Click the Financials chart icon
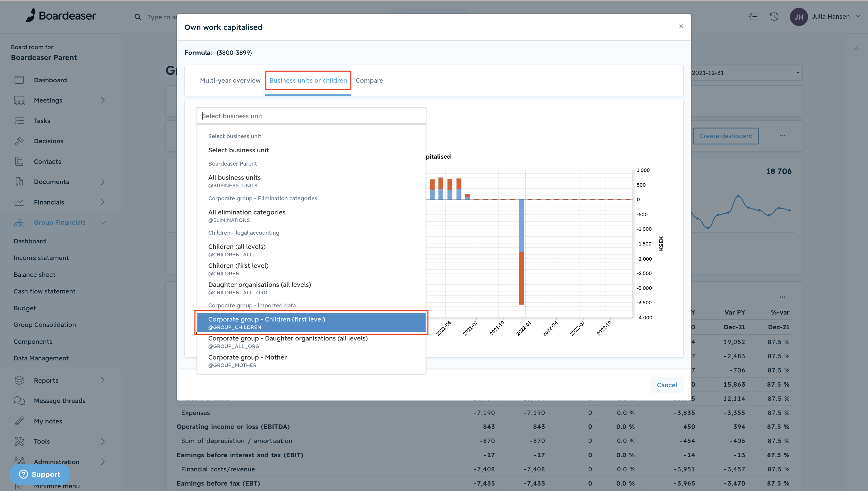The height and width of the screenshot is (491, 868). tap(19, 202)
